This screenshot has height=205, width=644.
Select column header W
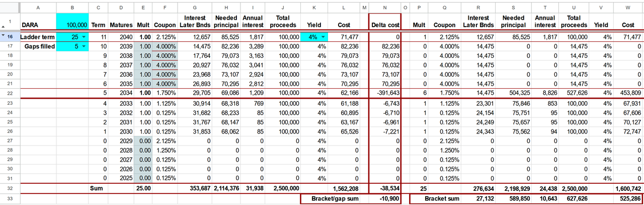coord(628,8)
